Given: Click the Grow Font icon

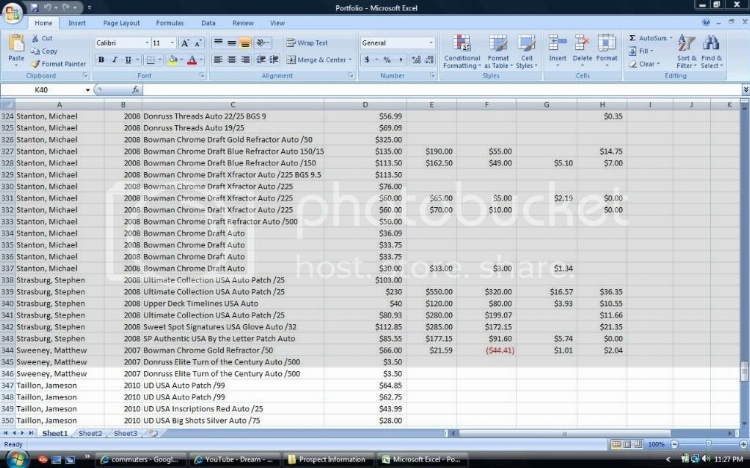Looking at the screenshot, I should point(185,43).
